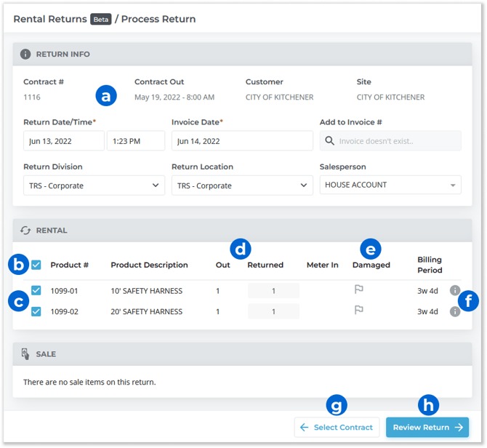Viewport: 487px width, 448px height.
Task: Open the Return Location dropdown
Action: point(242,185)
